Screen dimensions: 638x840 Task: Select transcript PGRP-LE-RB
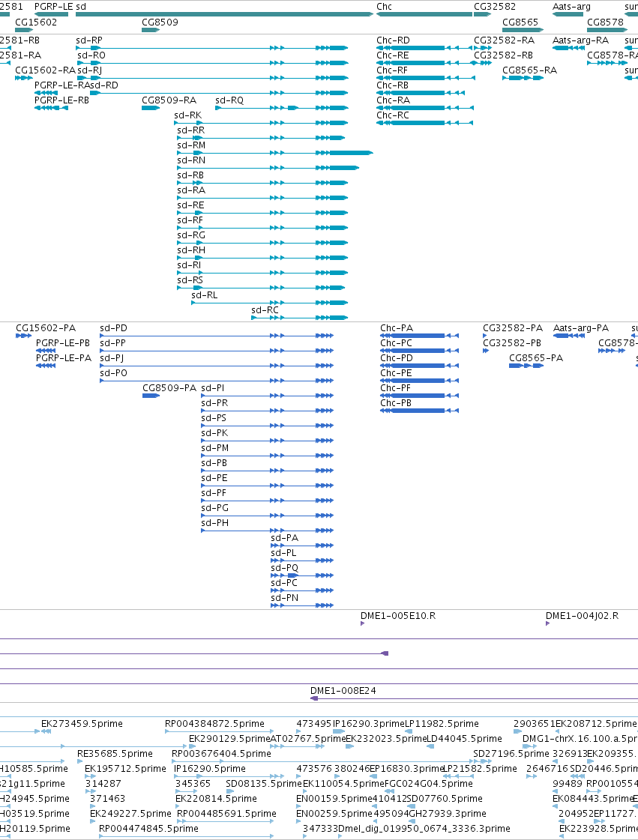pos(51,108)
